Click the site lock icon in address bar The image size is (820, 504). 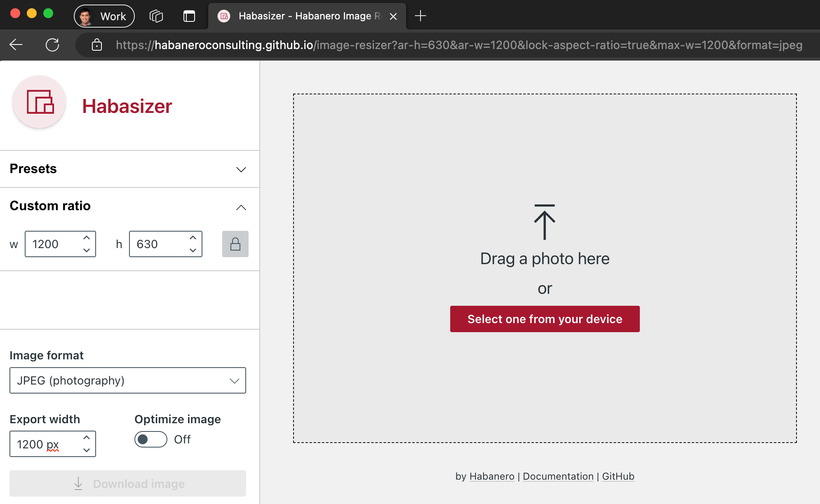(x=97, y=45)
